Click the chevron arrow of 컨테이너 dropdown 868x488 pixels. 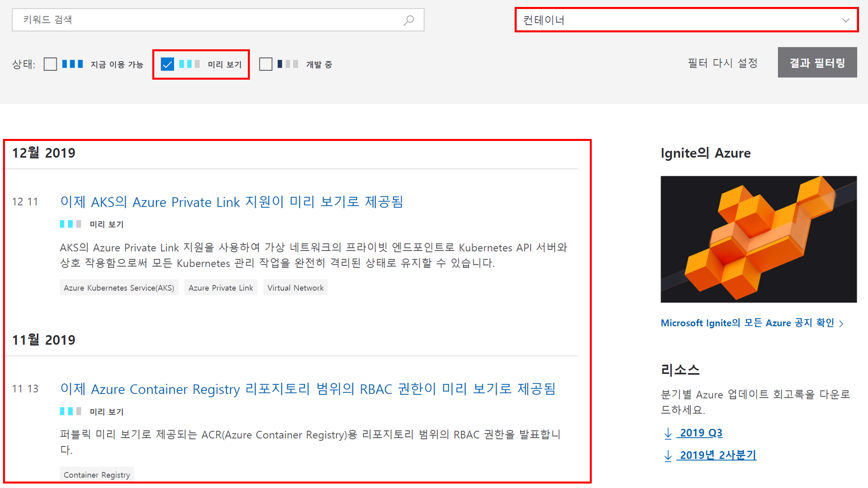click(846, 20)
